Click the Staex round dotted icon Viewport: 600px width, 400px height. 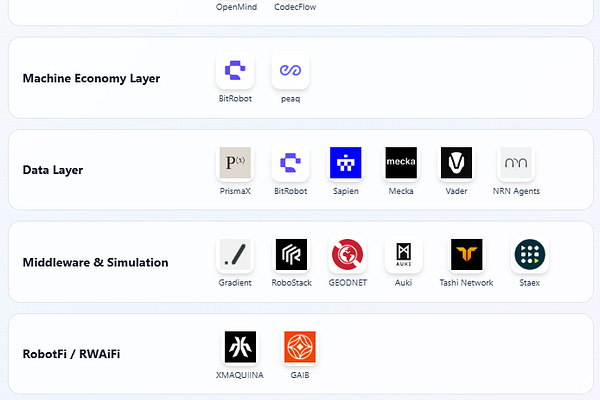(x=530, y=255)
